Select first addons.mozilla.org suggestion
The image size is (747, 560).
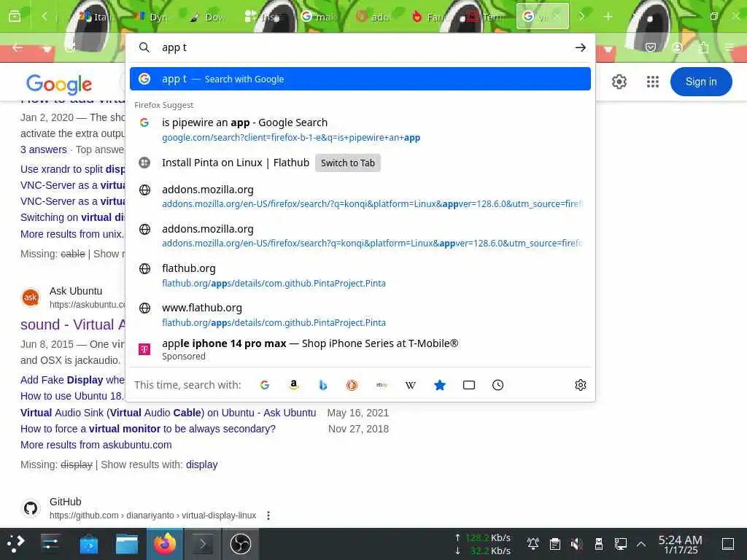pyautogui.click(x=360, y=196)
